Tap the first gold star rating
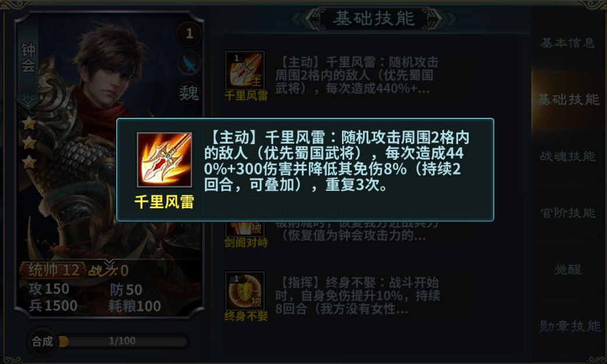This screenshot has height=364, width=607. click(x=29, y=124)
